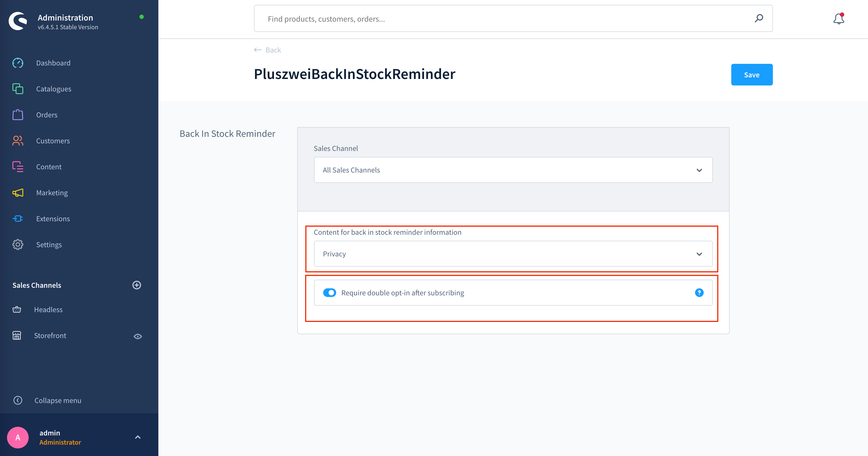Click the Dashboard icon in sidebar
Screen dimensions: 868x456
[x=18, y=62]
